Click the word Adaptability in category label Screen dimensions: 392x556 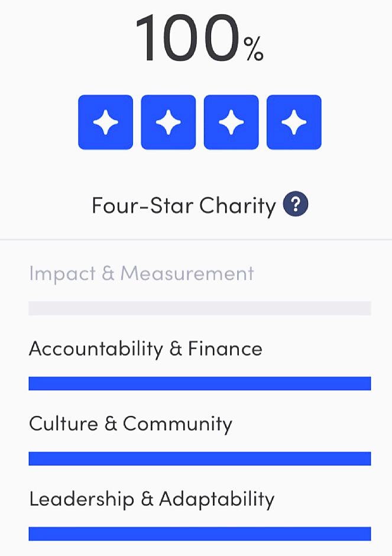click(x=216, y=499)
